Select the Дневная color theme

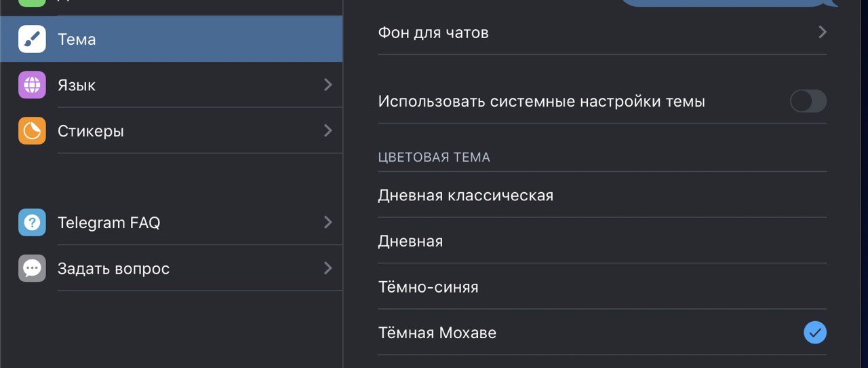coord(410,241)
